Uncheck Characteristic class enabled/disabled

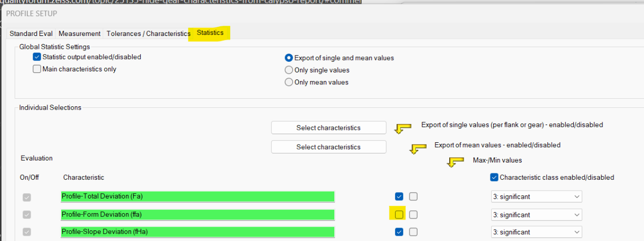(x=494, y=177)
